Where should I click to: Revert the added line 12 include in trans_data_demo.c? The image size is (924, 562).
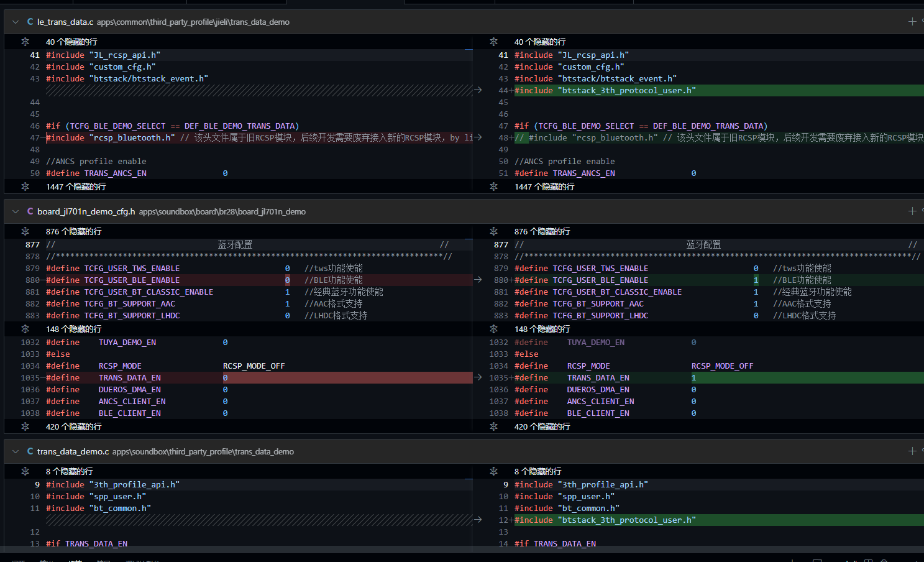[478, 520]
